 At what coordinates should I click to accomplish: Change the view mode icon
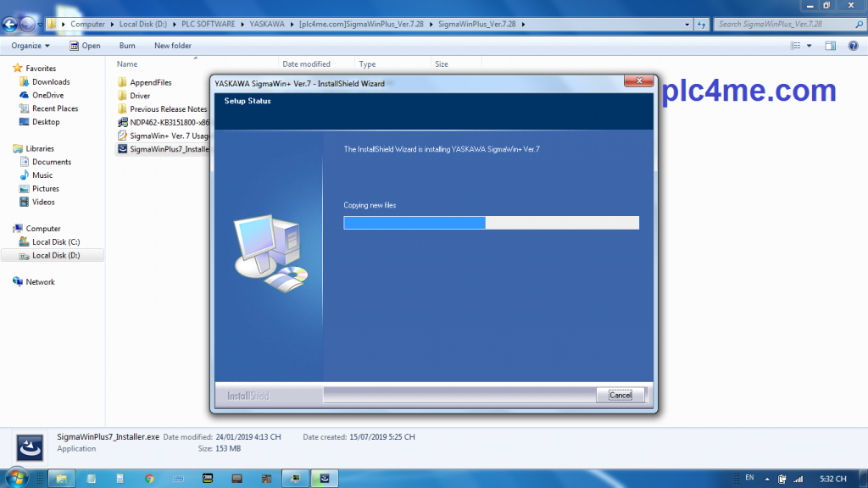coord(795,46)
